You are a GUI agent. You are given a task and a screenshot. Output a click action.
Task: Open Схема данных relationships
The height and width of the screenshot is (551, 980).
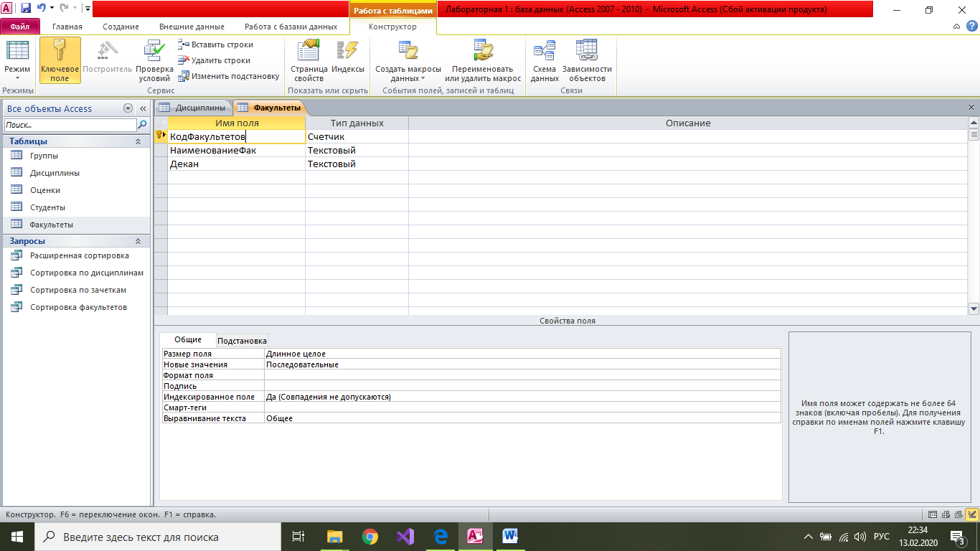point(545,60)
